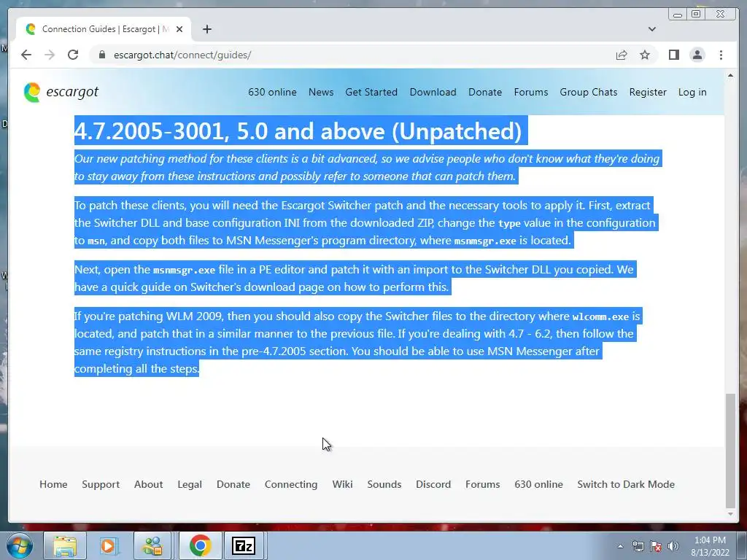This screenshot has width=747, height=560.
Task: Click Donate footer link
Action: pos(233,484)
